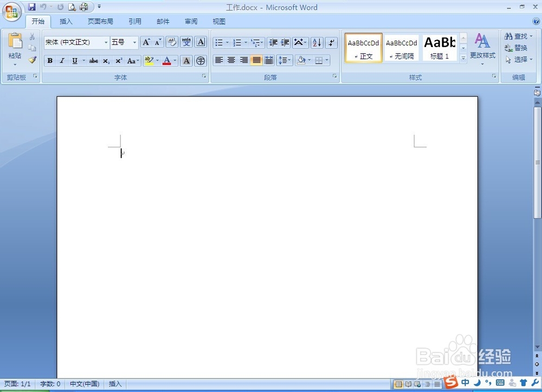This screenshot has width=542, height=392.
Task: Toggle subscript (x₂) formatting
Action: tap(106, 61)
